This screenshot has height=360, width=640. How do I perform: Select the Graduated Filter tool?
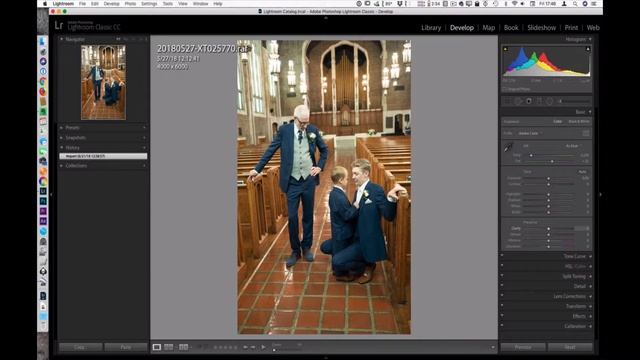pos(539,101)
